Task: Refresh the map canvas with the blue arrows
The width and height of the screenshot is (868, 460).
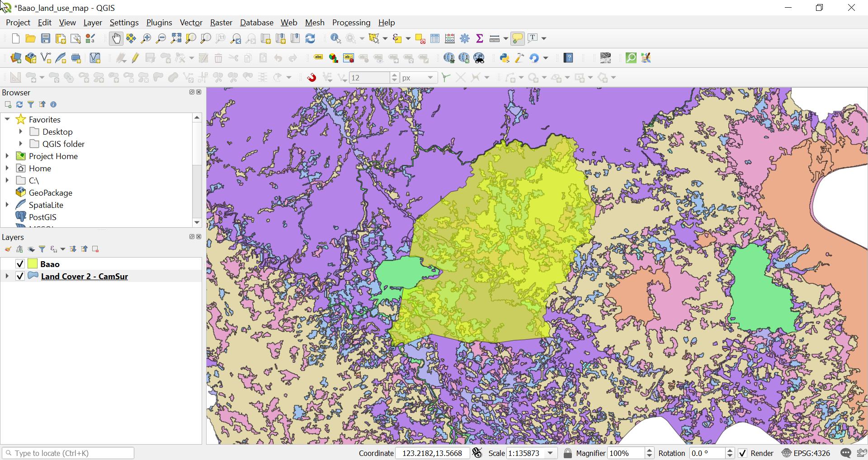Action: coord(310,38)
